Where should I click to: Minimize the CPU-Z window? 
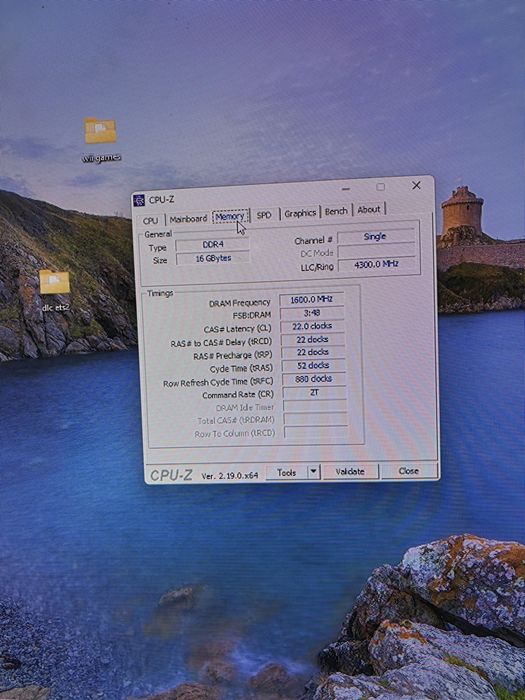(x=346, y=189)
